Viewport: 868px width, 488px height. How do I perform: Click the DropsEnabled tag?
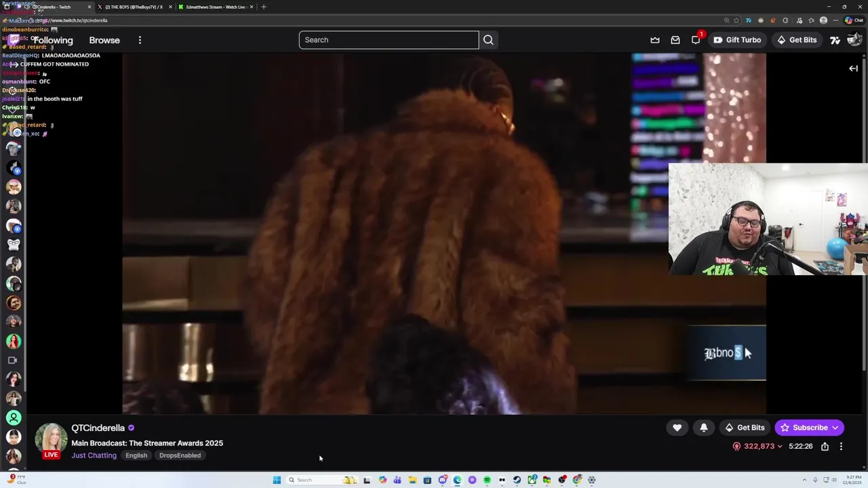click(x=180, y=455)
